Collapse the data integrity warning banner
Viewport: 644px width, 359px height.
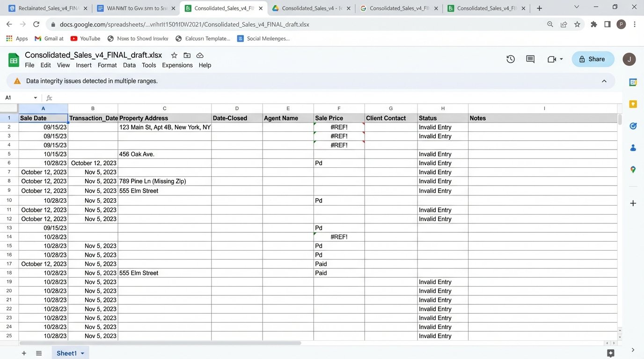click(x=604, y=81)
